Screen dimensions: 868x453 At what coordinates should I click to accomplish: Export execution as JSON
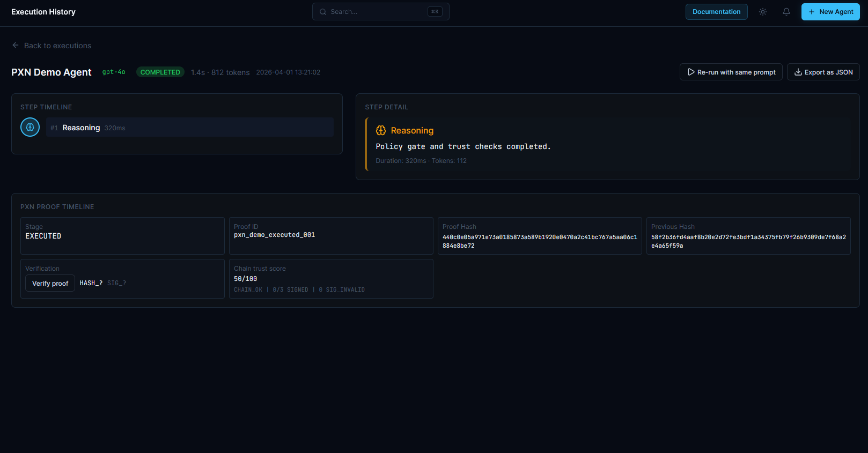coord(823,72)
